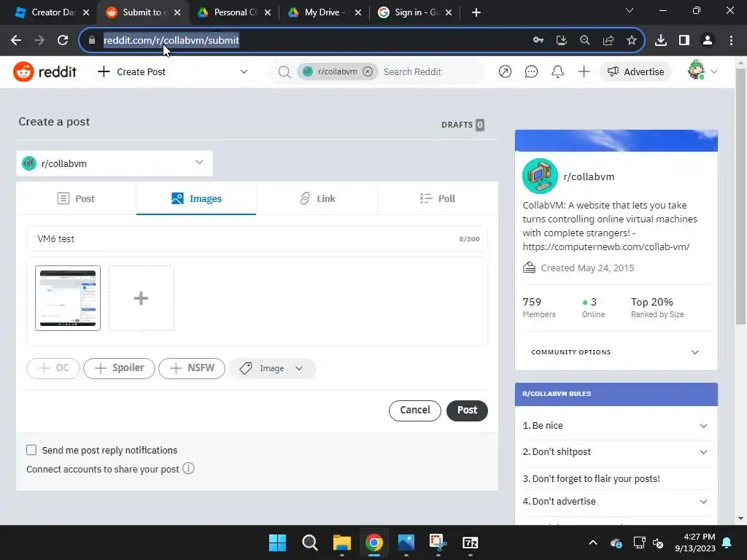Image resolution: width=747 pixels, height=560 pixels.
Task: Bookmark this page with the star icon
Action: pyautogui.click(x=632, y=41)
